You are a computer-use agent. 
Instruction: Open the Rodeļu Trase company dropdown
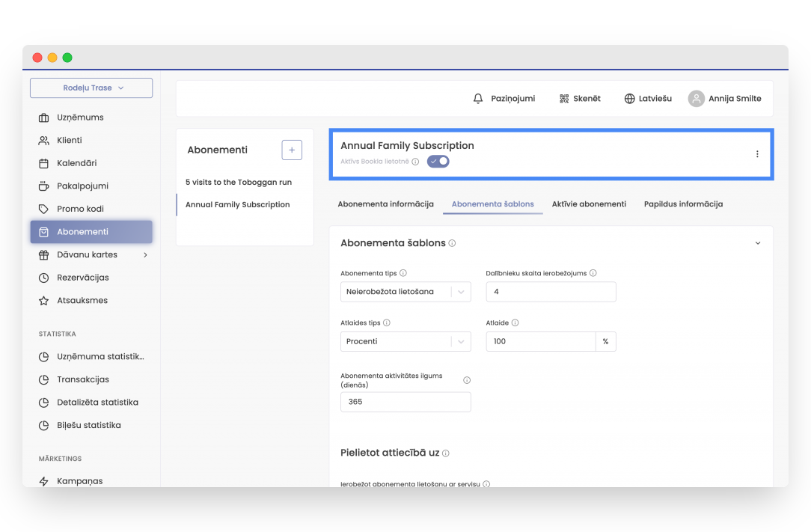(91, 88)
